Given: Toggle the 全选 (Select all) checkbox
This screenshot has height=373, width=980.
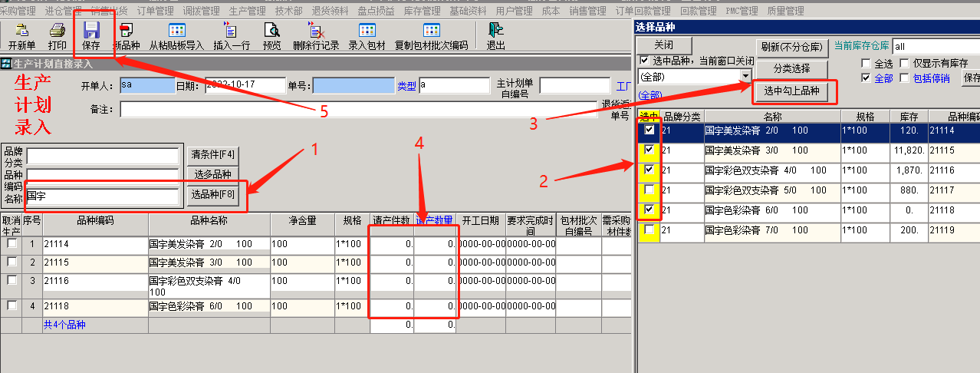Looking at the screenshot, I should (x=867, y=63).
